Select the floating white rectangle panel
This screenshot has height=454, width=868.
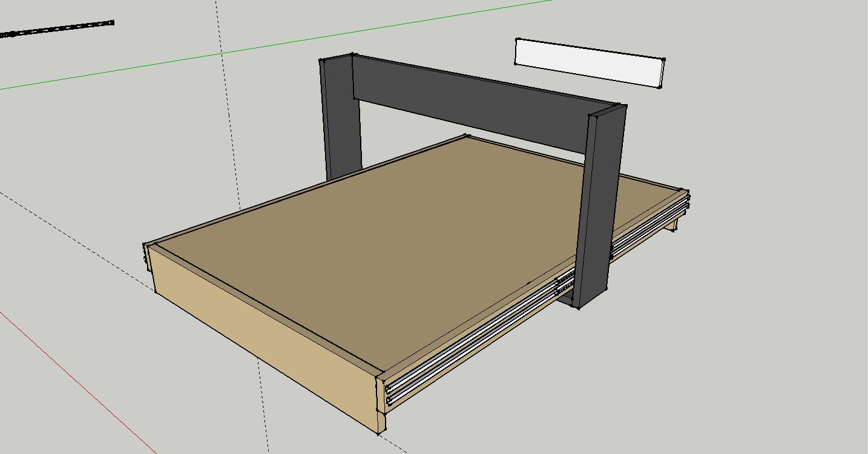(x=590, y=63)
